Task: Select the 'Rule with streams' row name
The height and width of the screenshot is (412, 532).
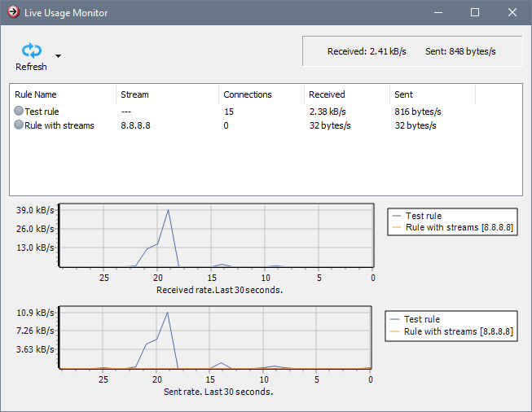Action: click(x=59, y=125)
